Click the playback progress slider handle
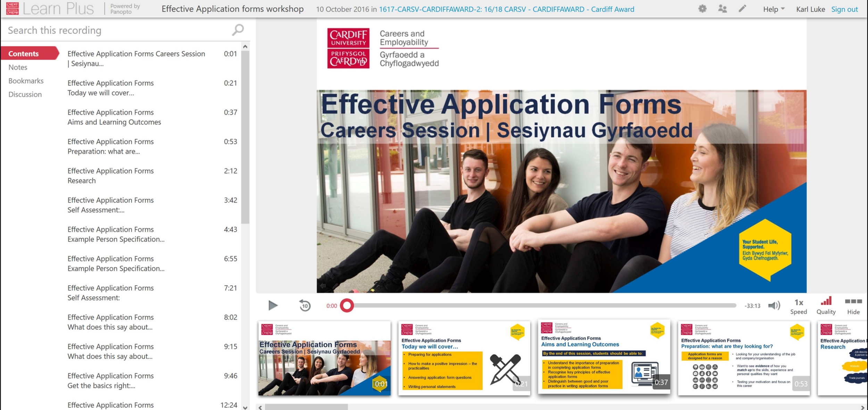The height and width of the screenshot is (410, 868). point(347,306)
